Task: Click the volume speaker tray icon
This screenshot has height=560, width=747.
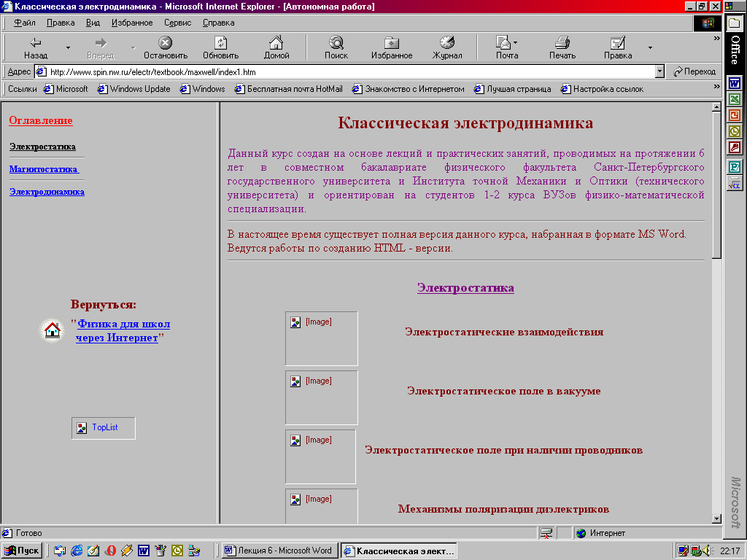Action: [706, 551]
